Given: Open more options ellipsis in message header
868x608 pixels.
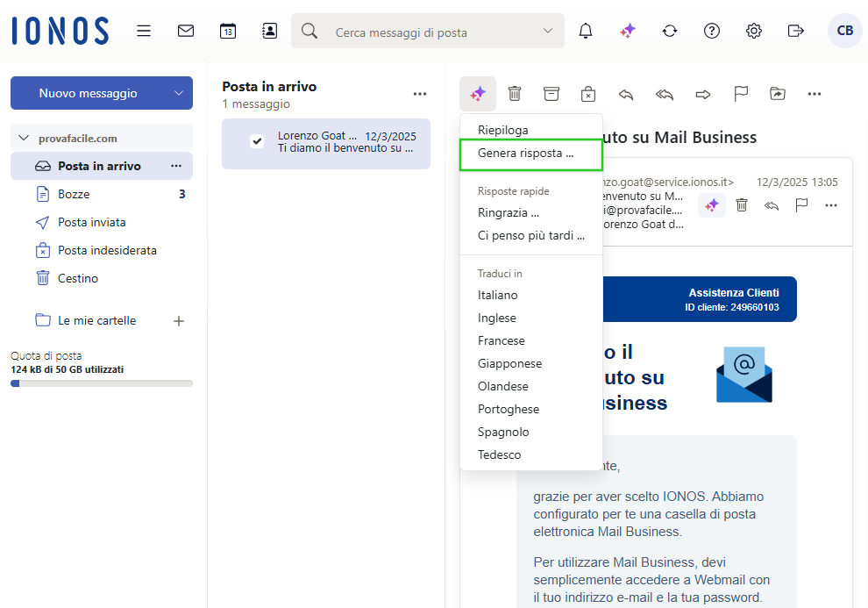Looking at the screenshot, I should pos(831,205).
